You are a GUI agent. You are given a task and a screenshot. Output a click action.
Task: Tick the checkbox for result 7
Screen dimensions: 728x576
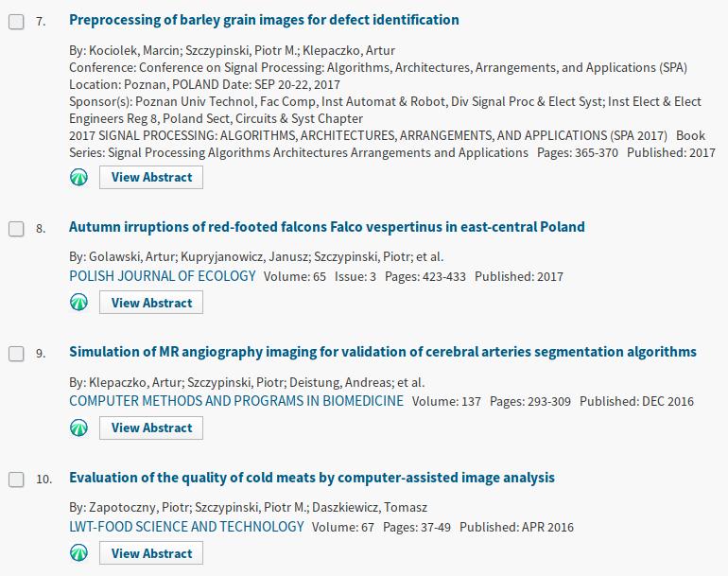point(16,22)
